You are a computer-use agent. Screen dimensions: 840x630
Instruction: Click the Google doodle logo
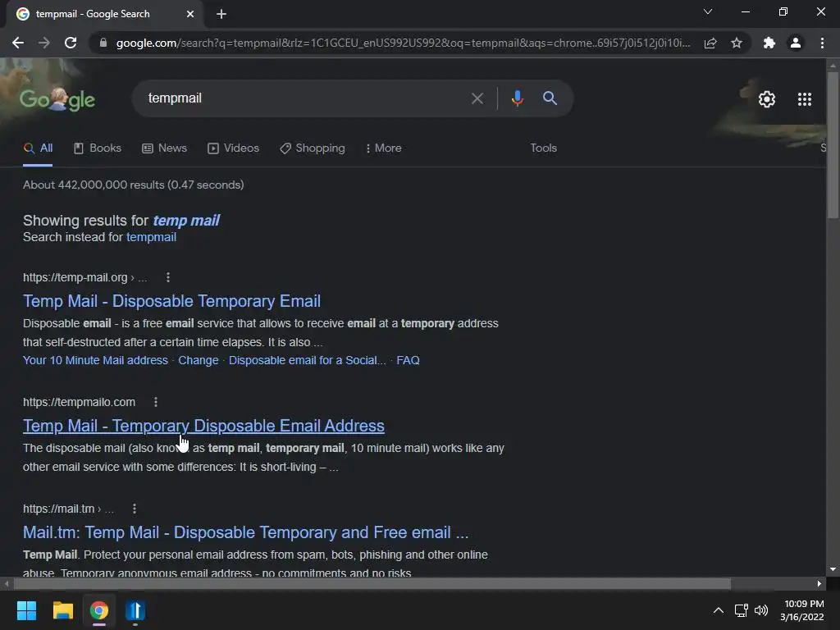click(x=57, y=99)
